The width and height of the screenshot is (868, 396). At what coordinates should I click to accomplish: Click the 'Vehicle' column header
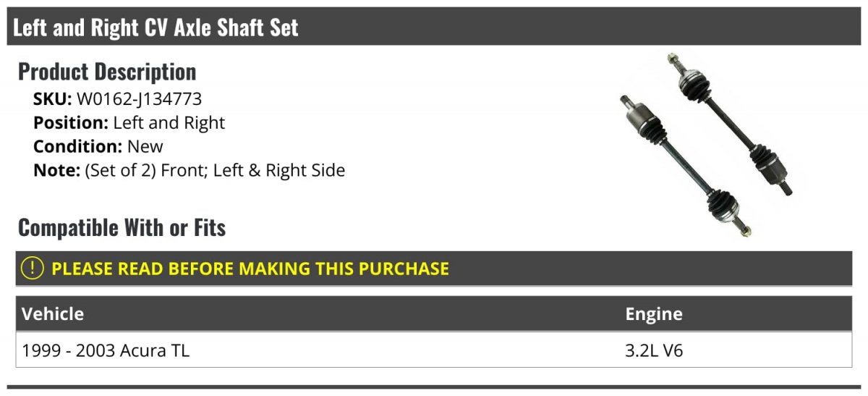[x=53, y=313]
